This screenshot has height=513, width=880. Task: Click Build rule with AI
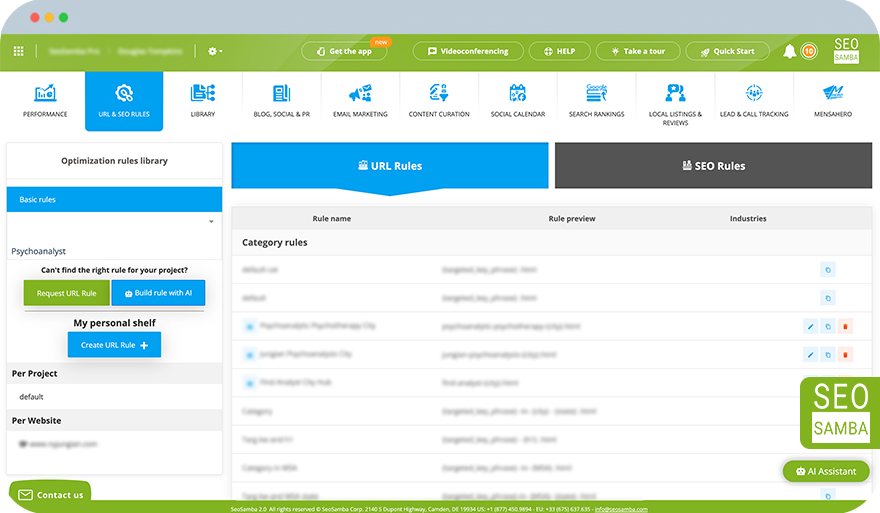coord(158,293)
